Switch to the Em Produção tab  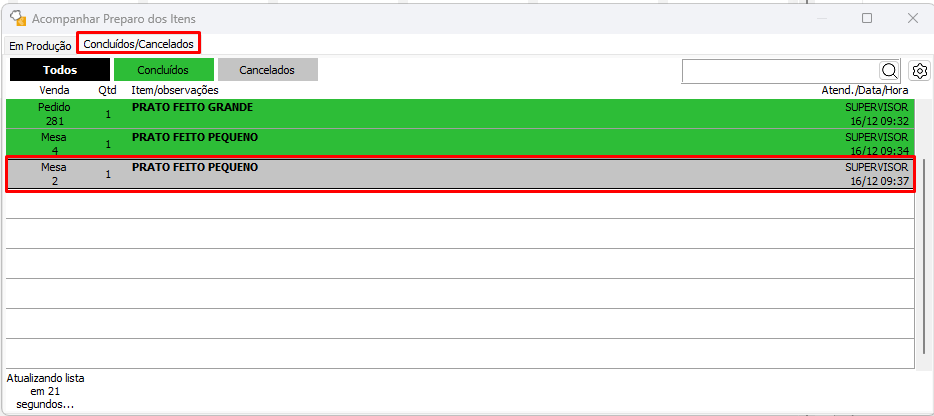coord(40,45)
